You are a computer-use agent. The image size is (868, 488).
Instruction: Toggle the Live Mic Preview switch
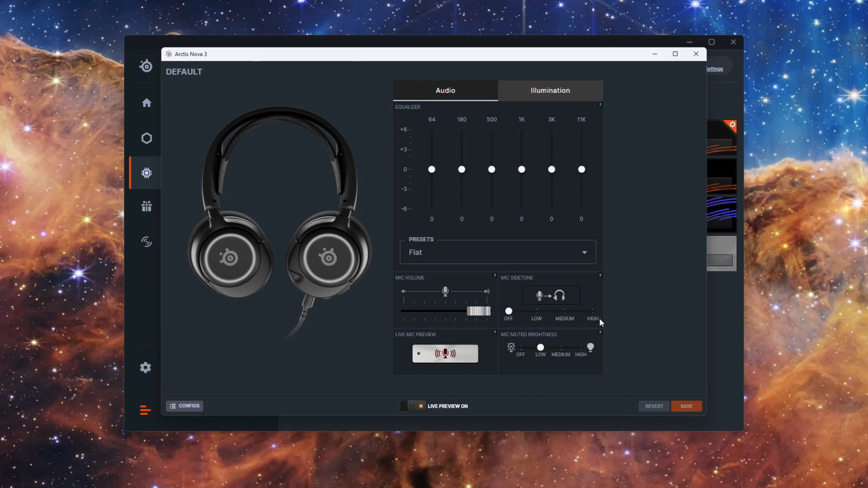pos(445,354)
